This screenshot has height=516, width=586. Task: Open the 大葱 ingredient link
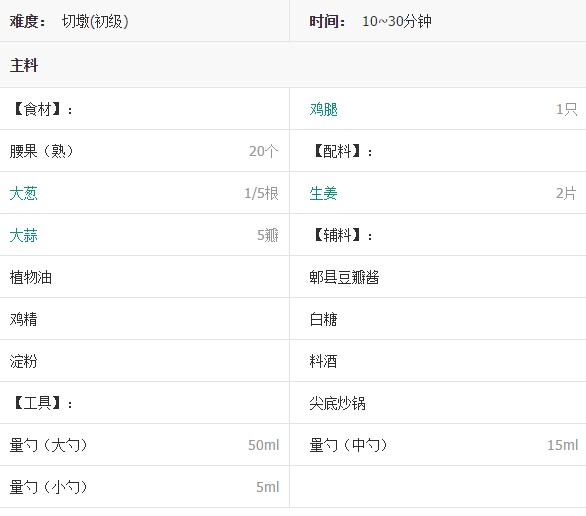24,194
